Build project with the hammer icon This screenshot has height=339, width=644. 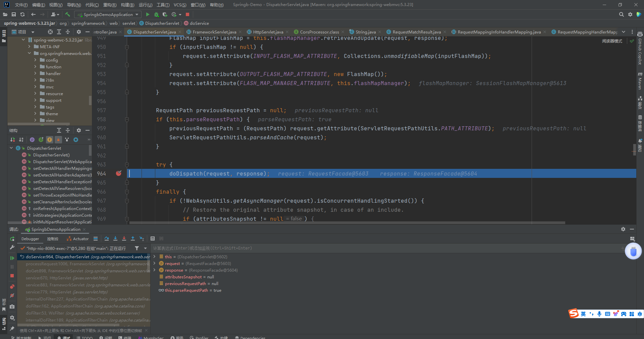point(67,14)
